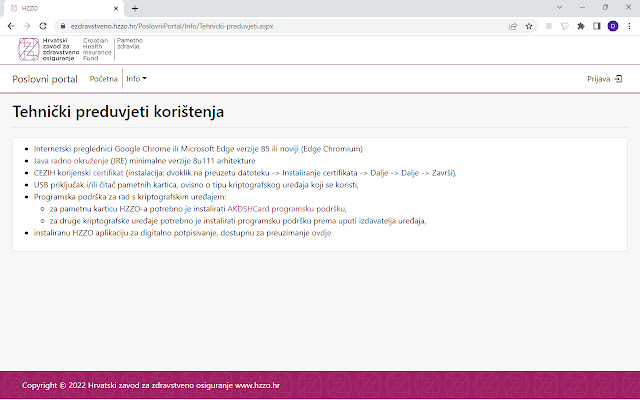The height and width of the screenshot is (400, 640).
Task: Open AKDSHCard programsku podršku link
Action: pos(287,209)
